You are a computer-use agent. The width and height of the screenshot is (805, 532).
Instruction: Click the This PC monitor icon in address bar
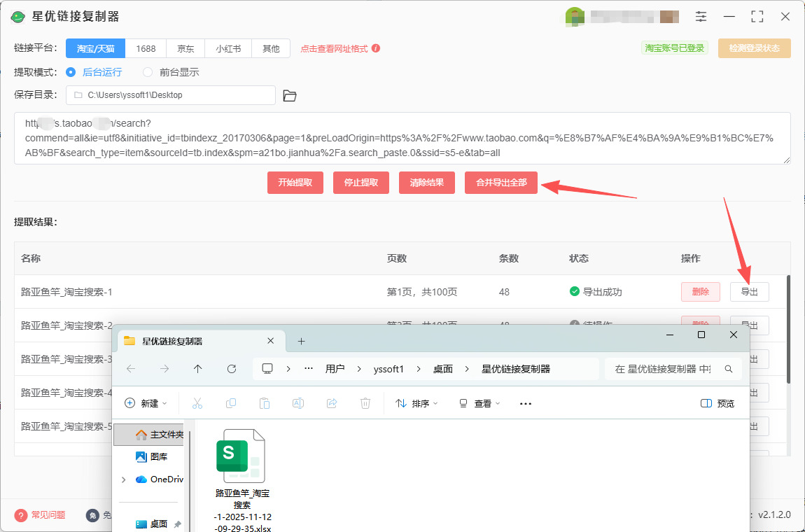pyautogui.click(x=267, y=369)
